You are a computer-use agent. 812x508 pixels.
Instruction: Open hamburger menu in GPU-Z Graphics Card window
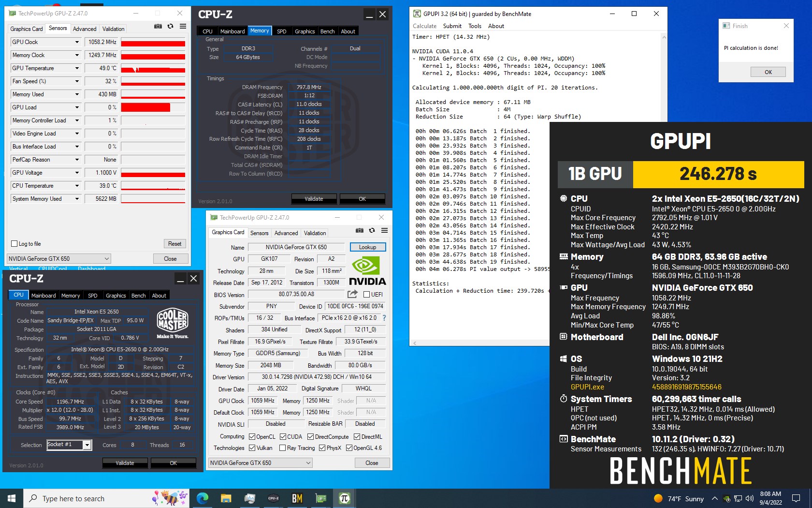[x=384, y=230]
